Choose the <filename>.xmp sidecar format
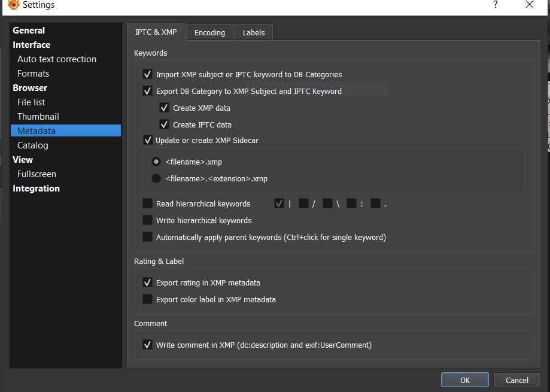 coord(156,162)
